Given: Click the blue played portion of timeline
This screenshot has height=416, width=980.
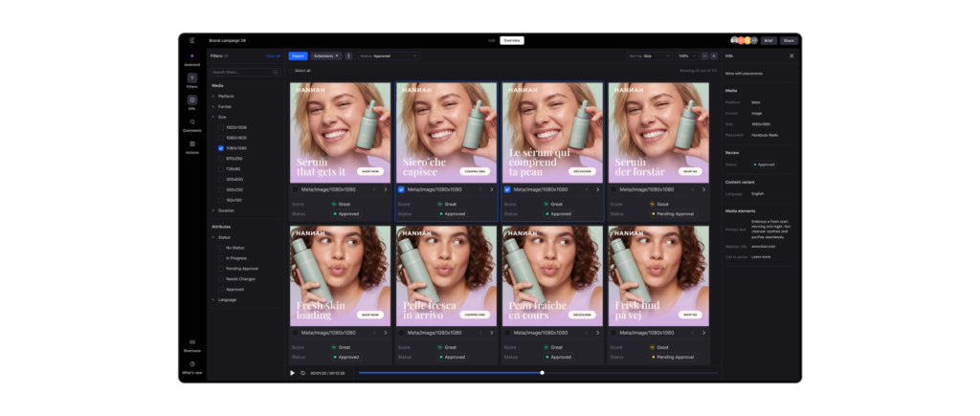Looking at the screenshot, I should pyautogui.click(x=450, y=373).
